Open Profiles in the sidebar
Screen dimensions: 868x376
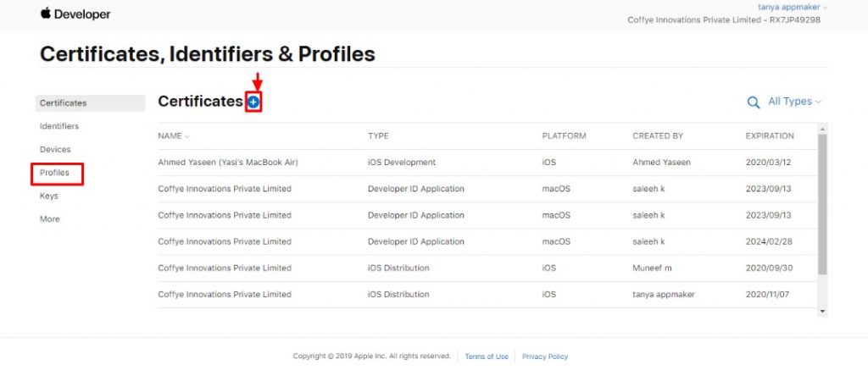[x=54, y=173]
